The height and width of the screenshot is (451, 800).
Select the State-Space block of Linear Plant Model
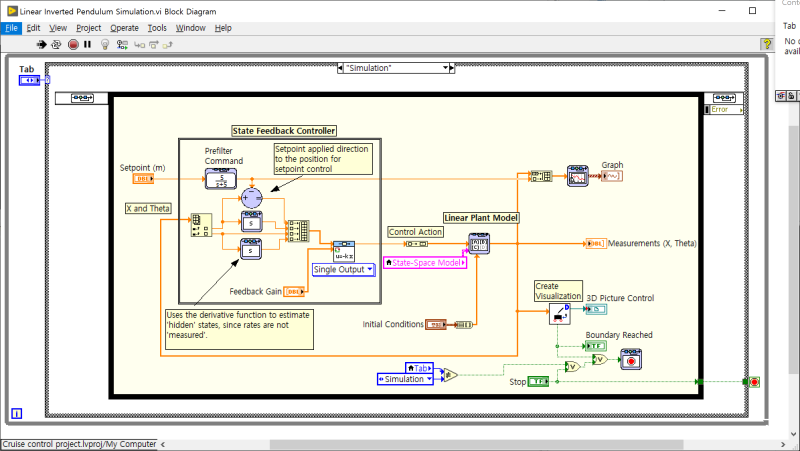coord(479,244)
